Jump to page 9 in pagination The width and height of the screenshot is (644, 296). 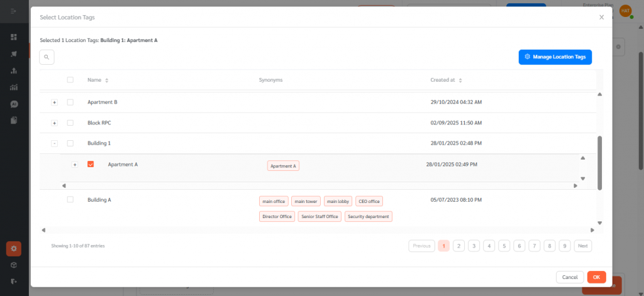point(565,246)
